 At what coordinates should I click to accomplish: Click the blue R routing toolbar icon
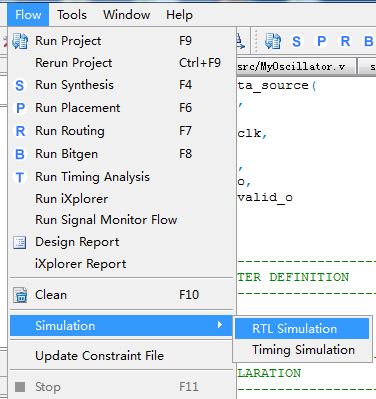click(345, 41)
